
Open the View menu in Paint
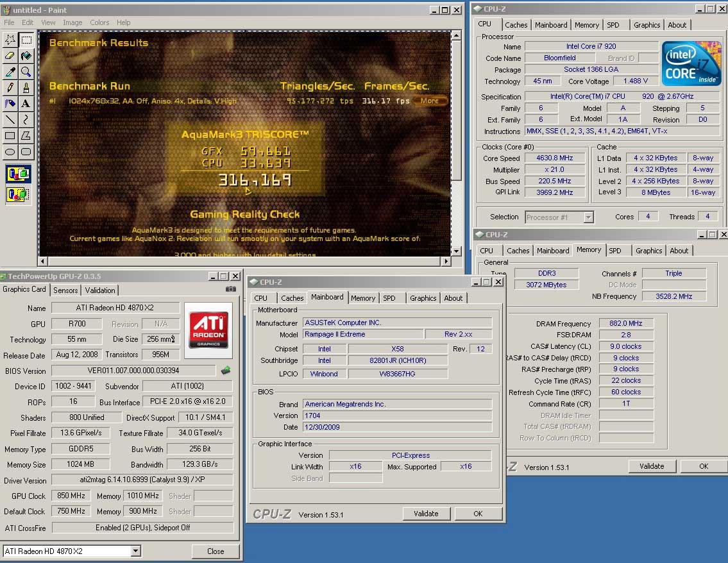[x=48, y=22]
